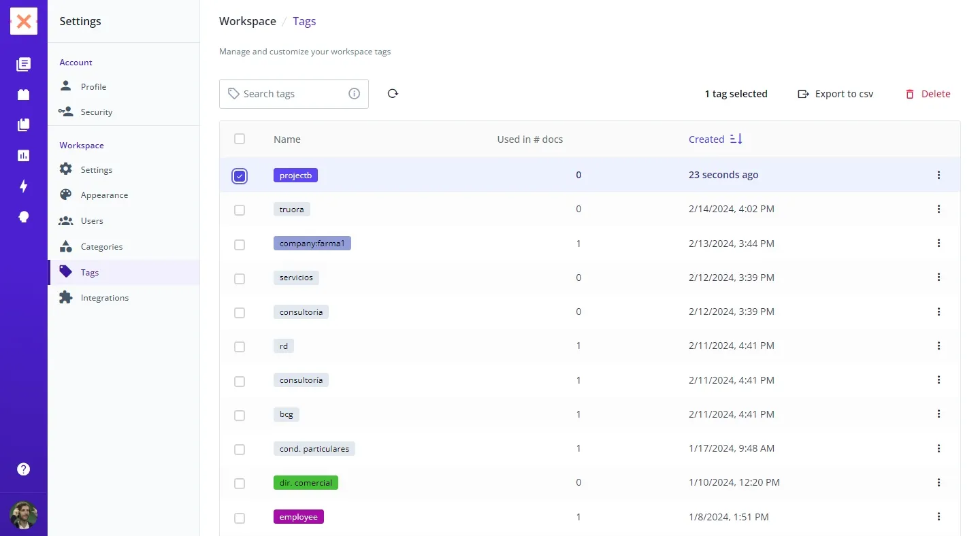This screenshot has height=536, width=980.
Task: Click the lightbulb icon in sidebar
Action: [24, 217]
